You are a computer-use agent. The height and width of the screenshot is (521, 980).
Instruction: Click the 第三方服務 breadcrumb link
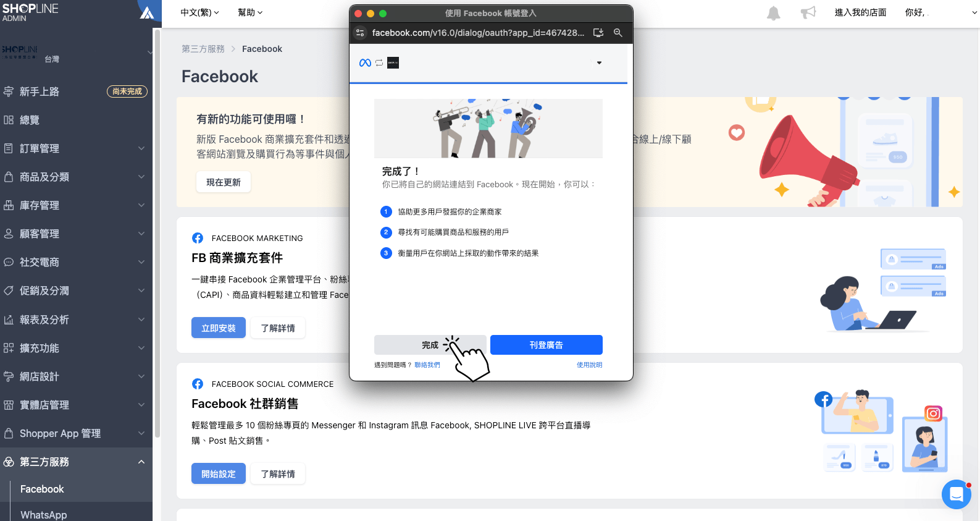tap(203, 49)
